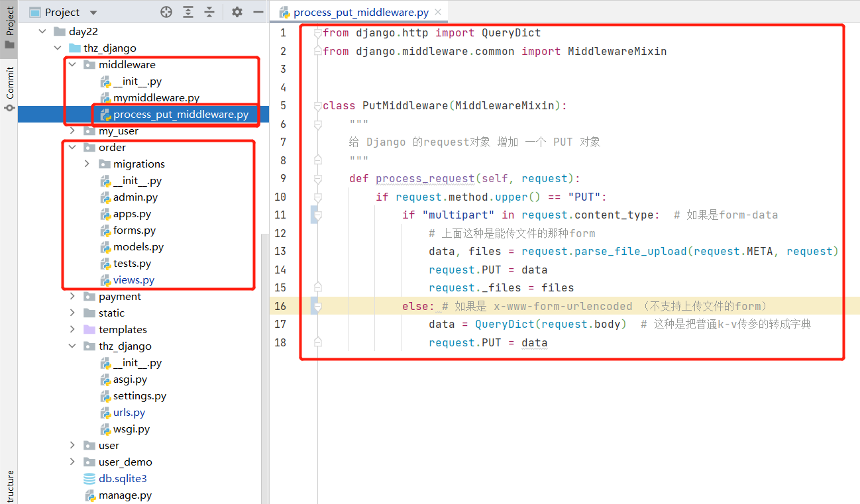Screen dimensions: 860x504
Task: Expand the my_user folder
Action: [72, 130]
